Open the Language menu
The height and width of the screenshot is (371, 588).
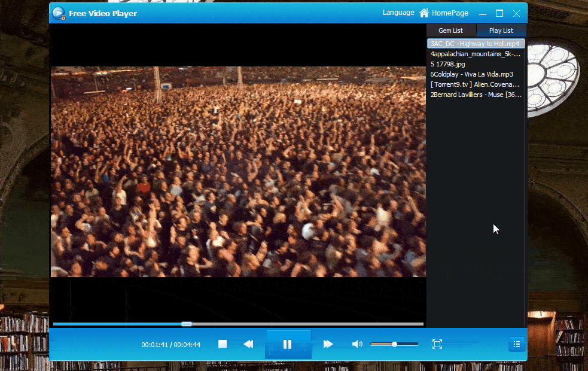tap(398, 13)
